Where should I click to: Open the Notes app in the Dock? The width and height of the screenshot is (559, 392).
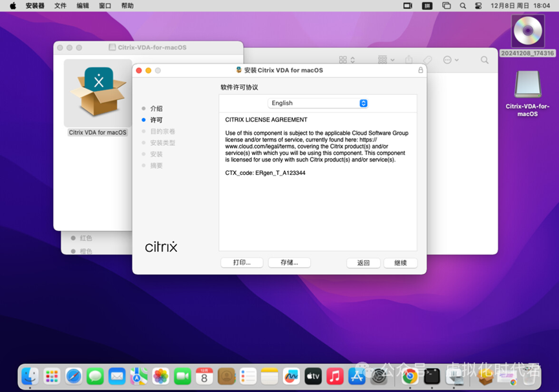click(x=269, y=377)
